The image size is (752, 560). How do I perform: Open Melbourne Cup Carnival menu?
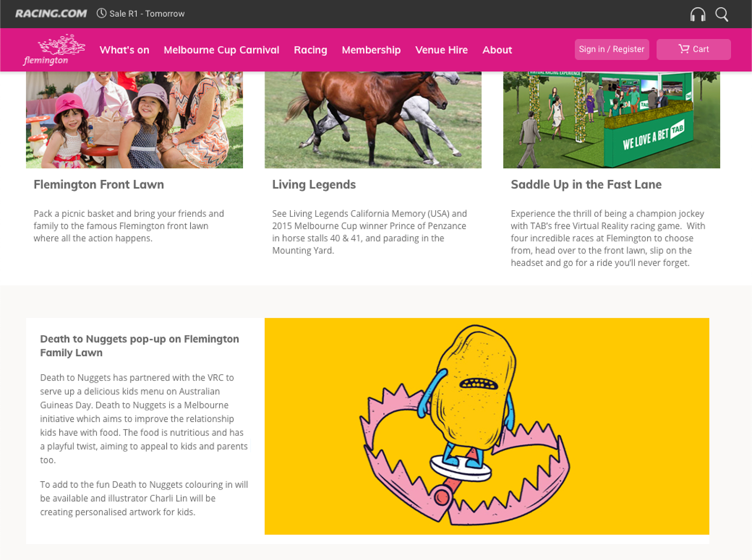click(221, 50)
